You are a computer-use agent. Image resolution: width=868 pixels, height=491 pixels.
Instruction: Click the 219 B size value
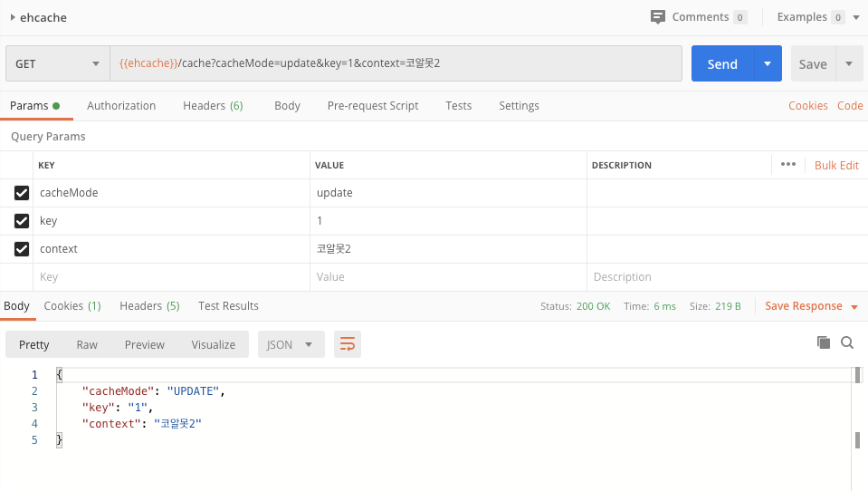(728, 306)
